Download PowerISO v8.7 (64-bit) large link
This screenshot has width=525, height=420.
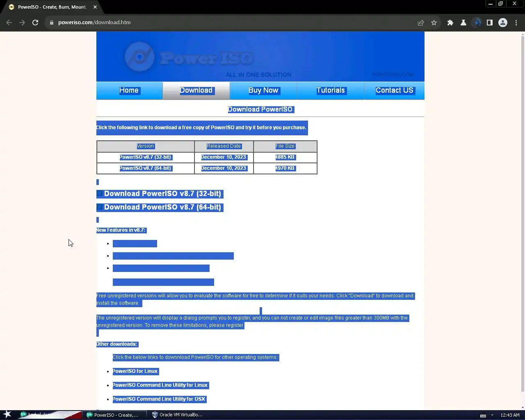(162, 207)
